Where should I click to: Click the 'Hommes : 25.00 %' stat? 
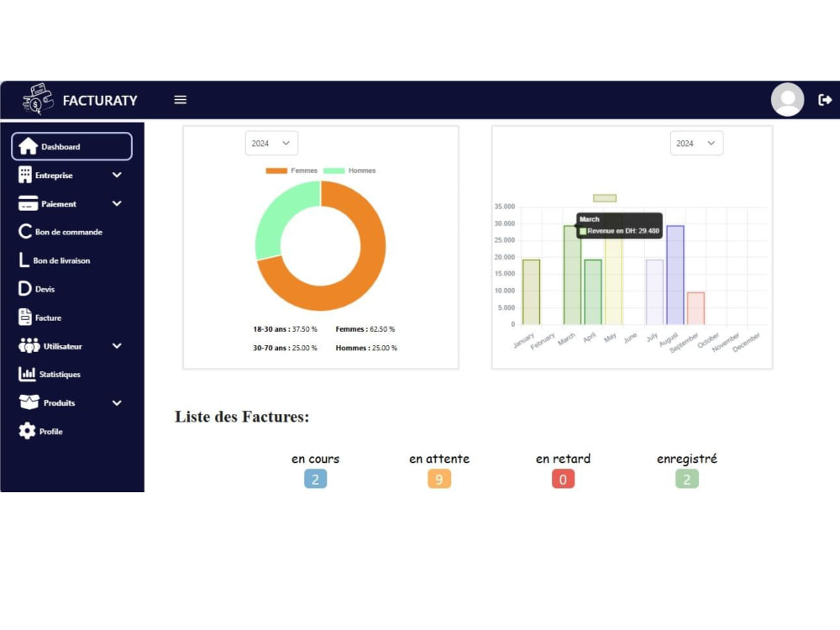(366, 348)
